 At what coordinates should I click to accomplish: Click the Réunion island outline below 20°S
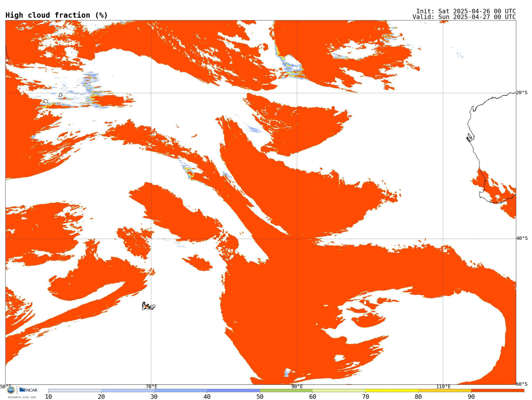click(x=46, y=101)
